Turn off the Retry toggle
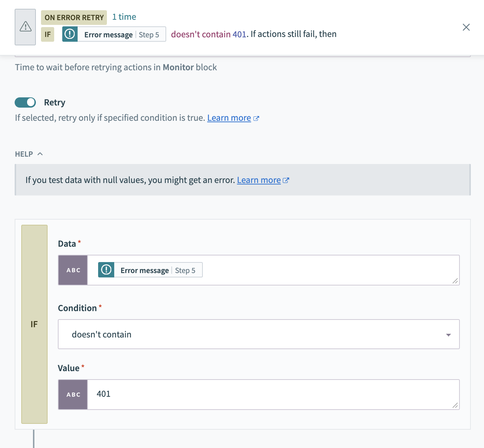This screenshot has width=484, height=448. (25, 102)
